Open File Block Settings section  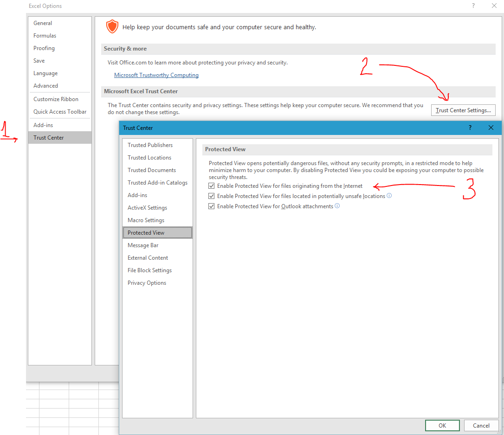pyautogui.click(x=149, y=270)
